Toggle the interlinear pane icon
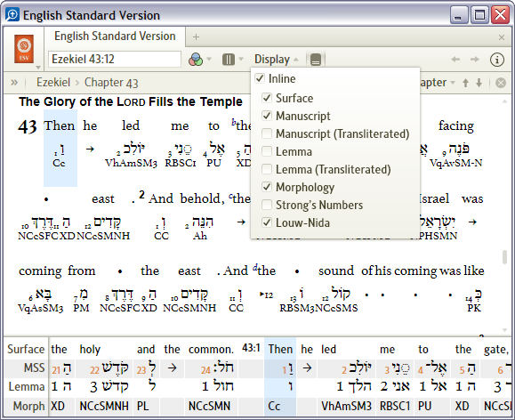Screen dimensions: 515x420 [316, 60]
